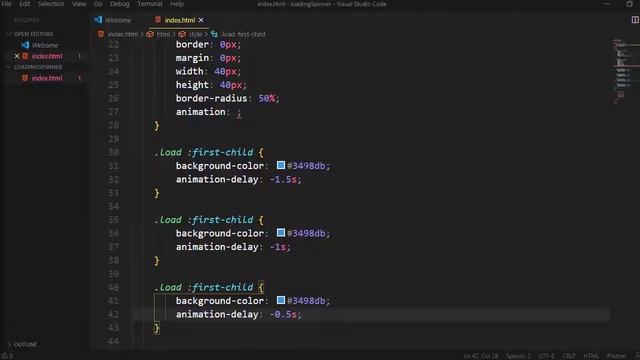The image size is (640, 360).
Task: Click .load :first-child in the breadcrumb
Action: click(x=243, y=34)
